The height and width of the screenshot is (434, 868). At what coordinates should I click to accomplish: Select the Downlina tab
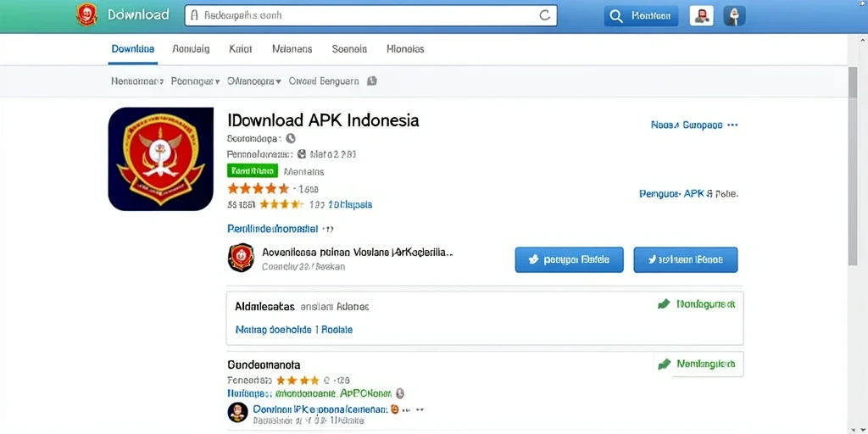pyautogui.click(x=133, y=48)
